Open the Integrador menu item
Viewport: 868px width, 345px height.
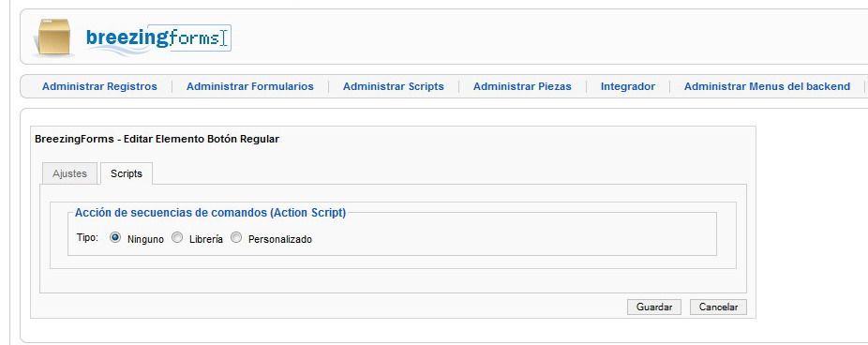tap(628, 86)
